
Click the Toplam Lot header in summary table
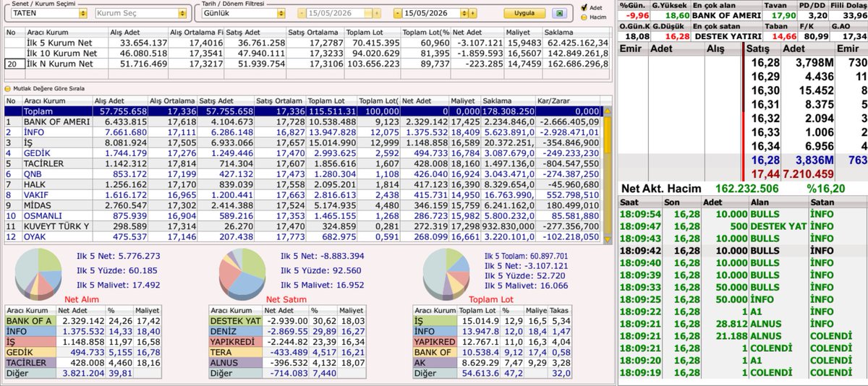click(372, 33)
